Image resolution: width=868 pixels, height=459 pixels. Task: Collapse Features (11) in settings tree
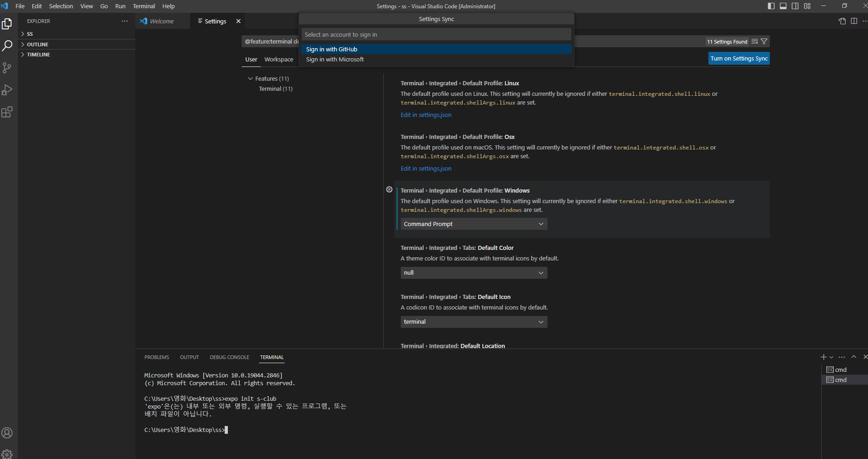250,79
